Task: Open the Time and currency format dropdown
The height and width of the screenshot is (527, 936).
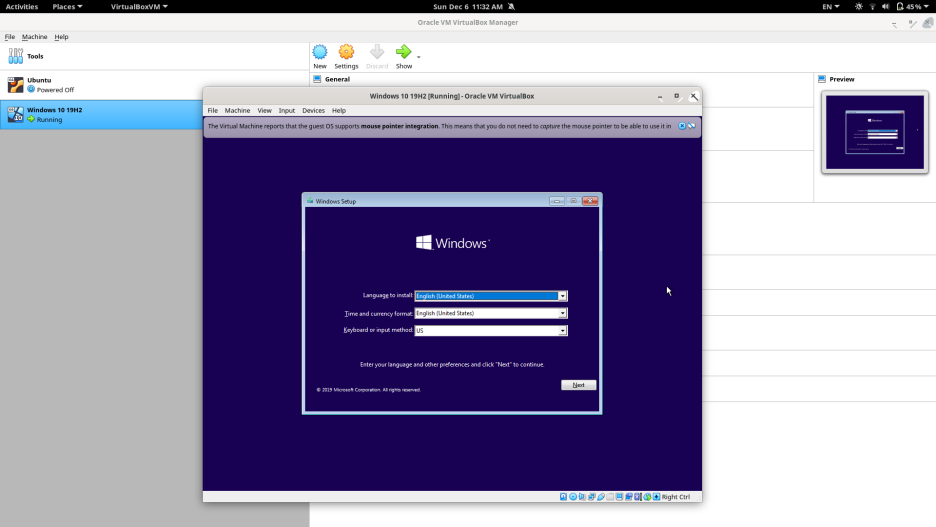Action: (x=562, y=313)
